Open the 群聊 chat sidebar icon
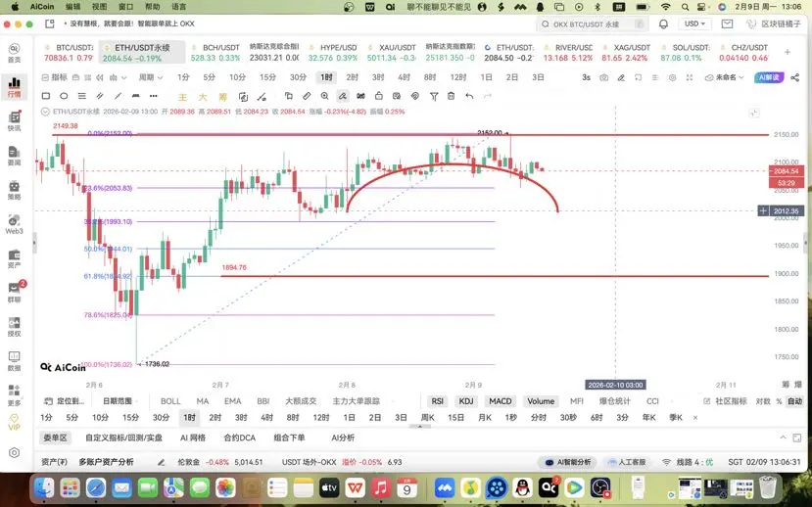 tap(15, 293)
